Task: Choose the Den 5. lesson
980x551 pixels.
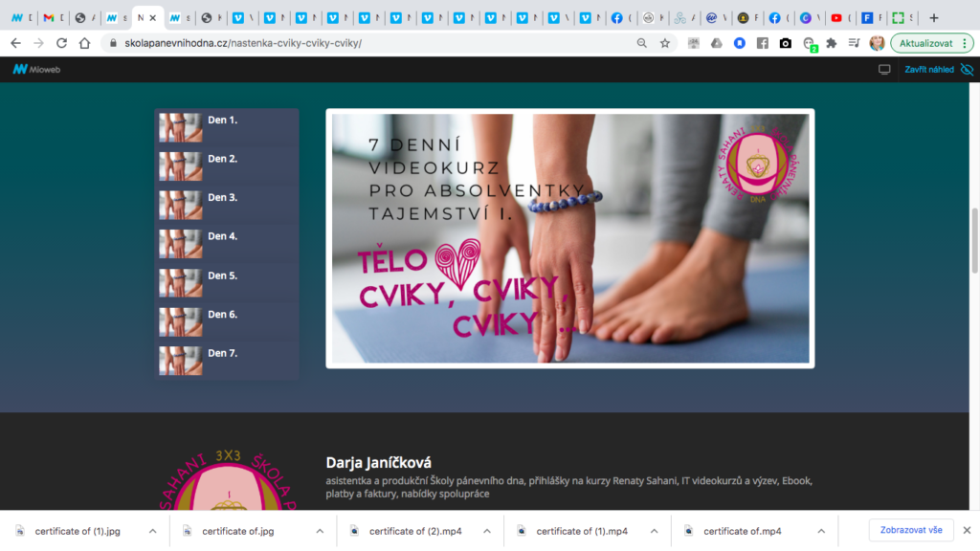Action: tap(227, 283)
